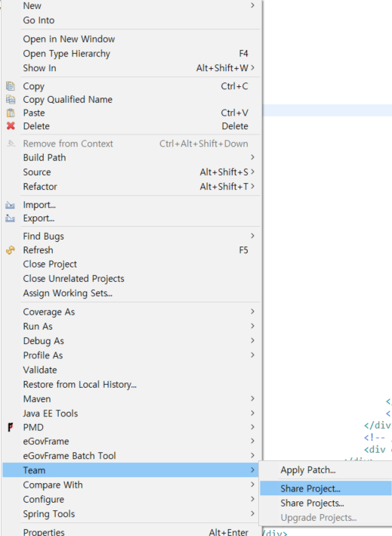Click the Refresh menu entry

131,250
